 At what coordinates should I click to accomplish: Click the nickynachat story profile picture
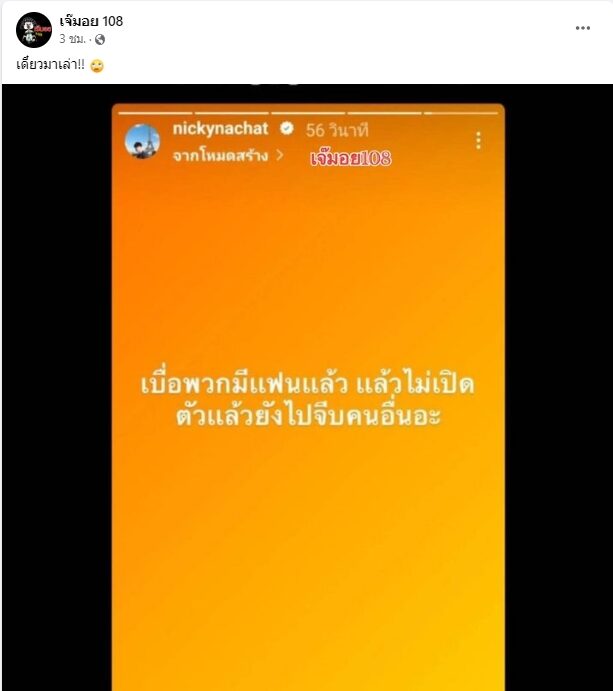pos(142,141)
